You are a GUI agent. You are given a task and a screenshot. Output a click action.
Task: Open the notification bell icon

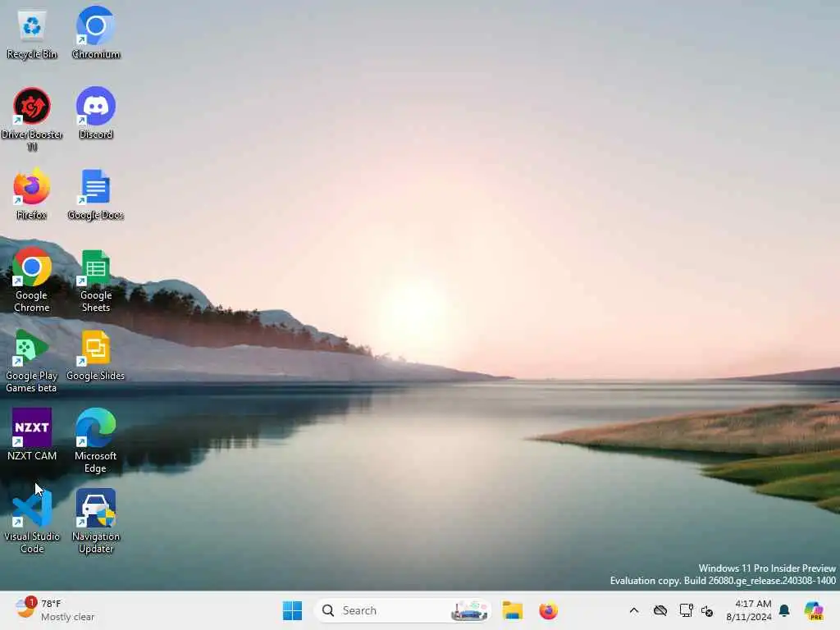(784, 610)
